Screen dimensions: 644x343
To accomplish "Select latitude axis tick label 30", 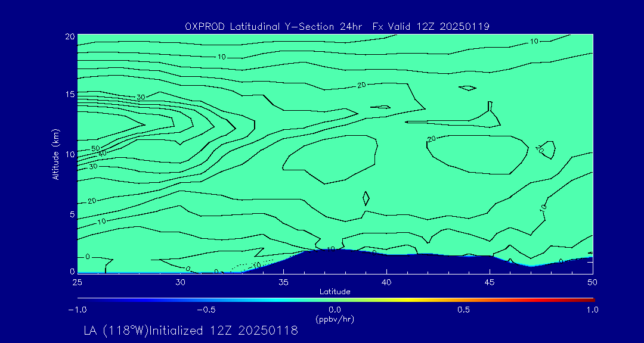I will coord(180,283).
